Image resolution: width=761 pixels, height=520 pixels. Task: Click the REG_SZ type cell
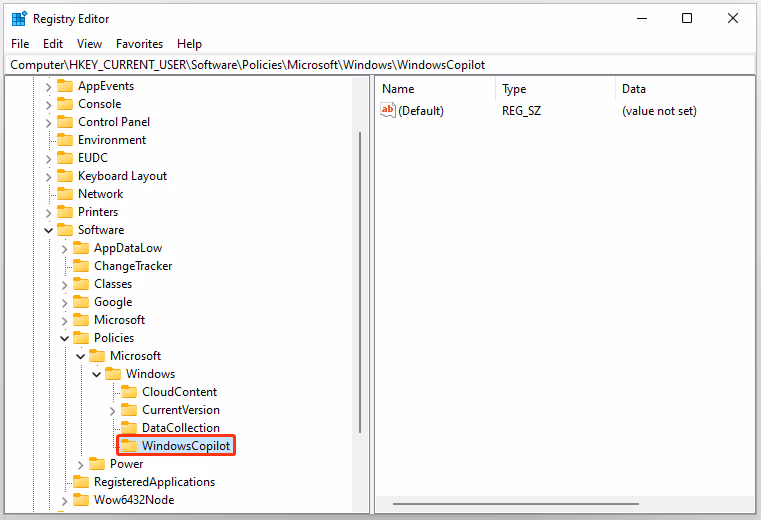point(521,111)
